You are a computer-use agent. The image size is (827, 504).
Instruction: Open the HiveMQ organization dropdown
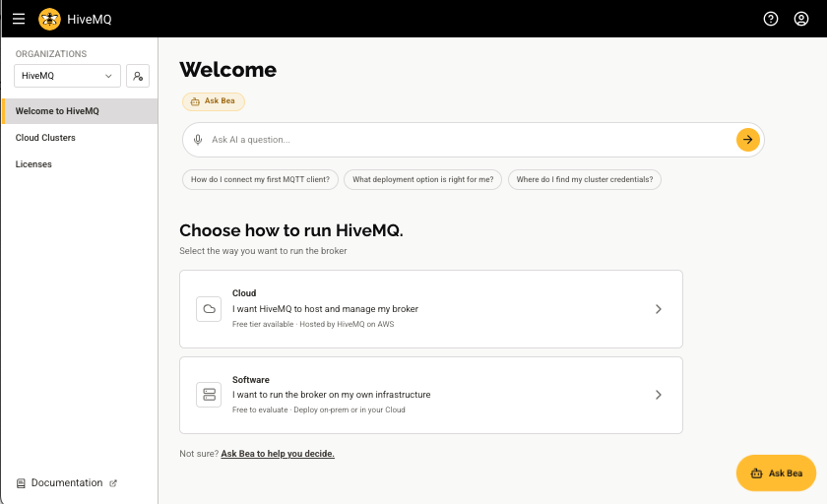tap(67, 76)
